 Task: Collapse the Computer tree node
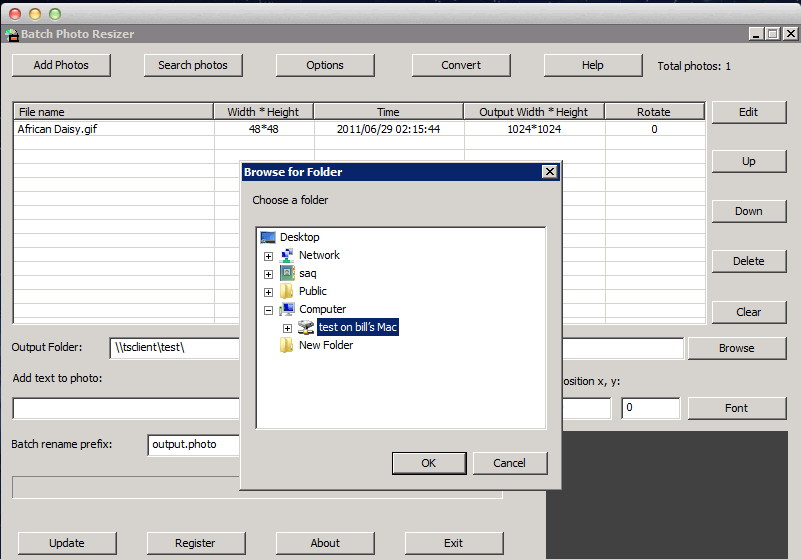(x=268, y=310)
